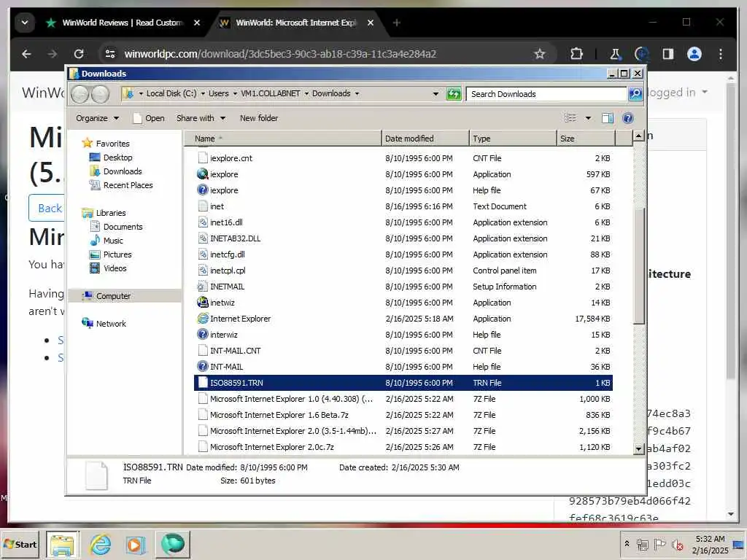Viewport: 747px width, 560px height.
Task: Switch to WinWorld Reviews tab
Action: pyautogui.click(x=123, y=23)
